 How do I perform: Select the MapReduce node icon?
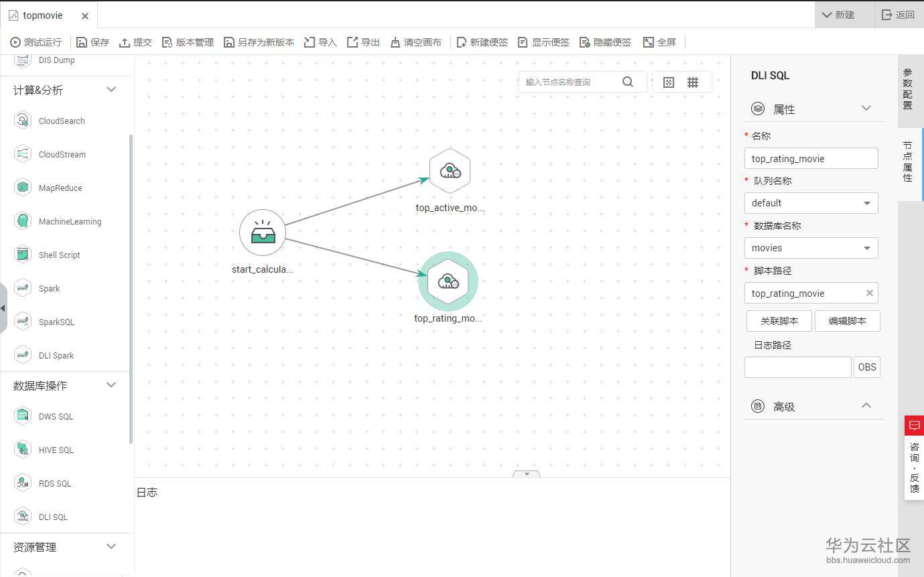tap(23, 188)
